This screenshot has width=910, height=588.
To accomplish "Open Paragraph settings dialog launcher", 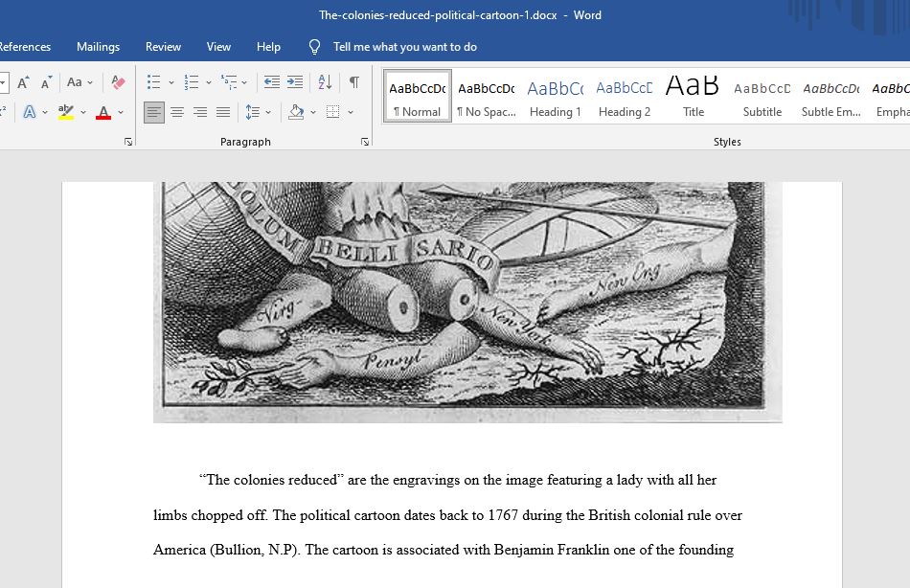I will pos(365,142).
